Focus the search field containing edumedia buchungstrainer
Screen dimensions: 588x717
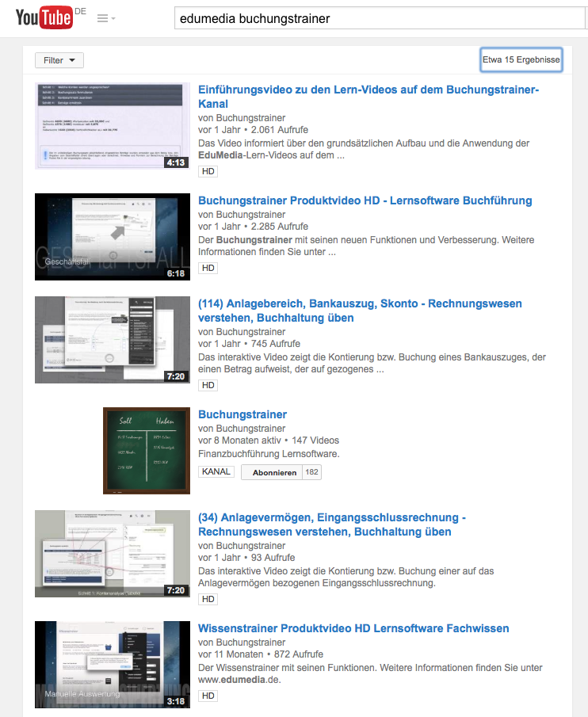coord(380,18)
